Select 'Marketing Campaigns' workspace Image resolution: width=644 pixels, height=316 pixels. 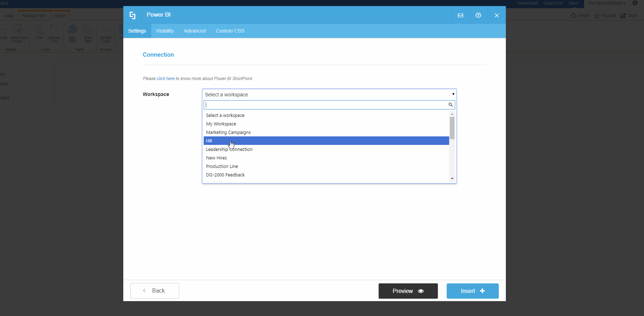[326, 132]
